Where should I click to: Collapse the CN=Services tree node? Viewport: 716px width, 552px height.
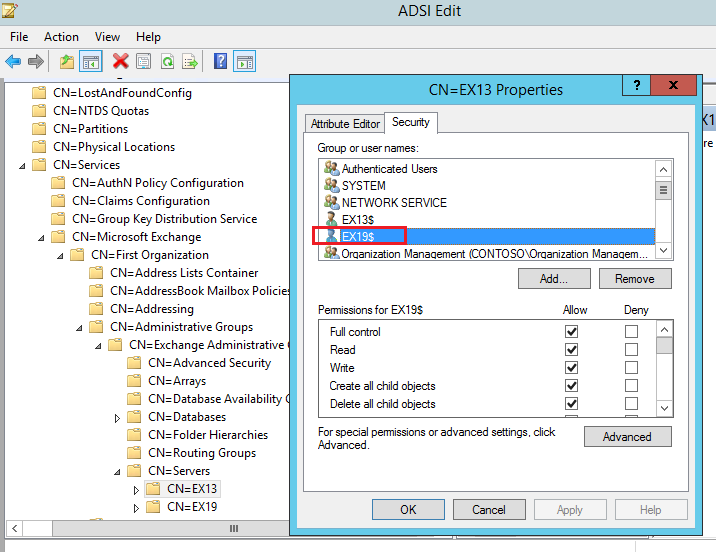22,166
